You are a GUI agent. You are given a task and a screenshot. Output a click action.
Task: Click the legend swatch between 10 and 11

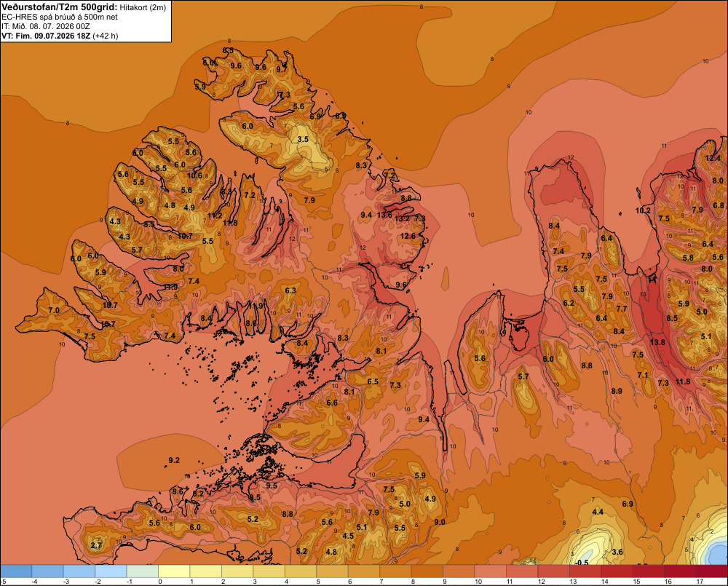pyautogui.click(x=491, y=571)
